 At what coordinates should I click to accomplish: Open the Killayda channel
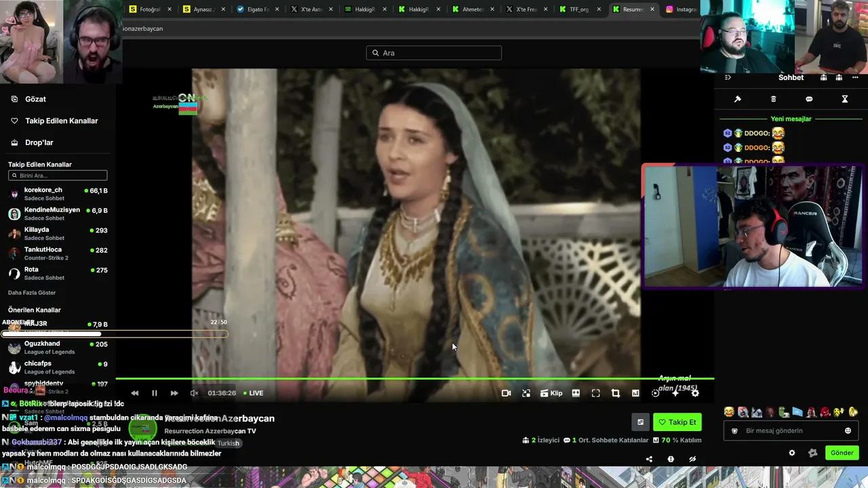(58, 234)
